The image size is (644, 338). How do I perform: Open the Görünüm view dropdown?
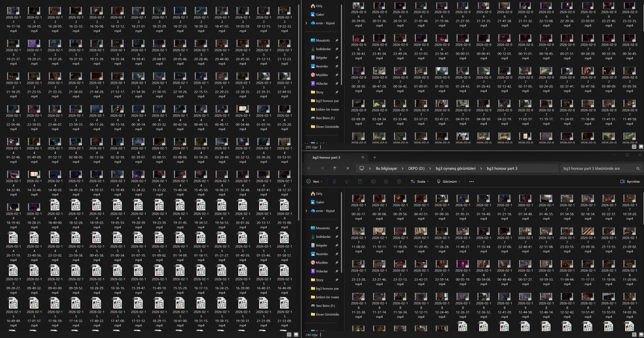450,182
